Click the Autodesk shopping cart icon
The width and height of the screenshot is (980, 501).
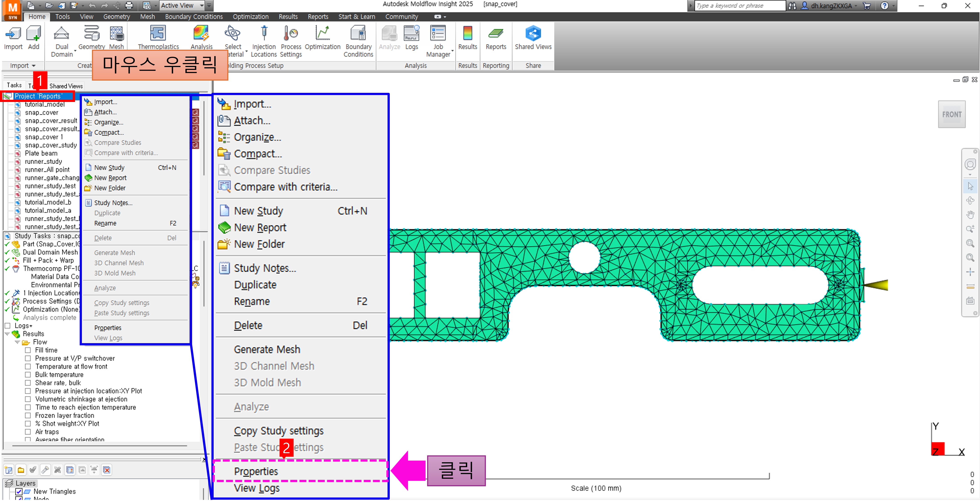[x=867, y=6]
